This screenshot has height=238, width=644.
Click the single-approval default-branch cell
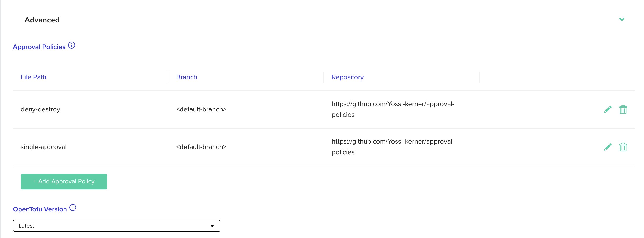pos(201,147)
